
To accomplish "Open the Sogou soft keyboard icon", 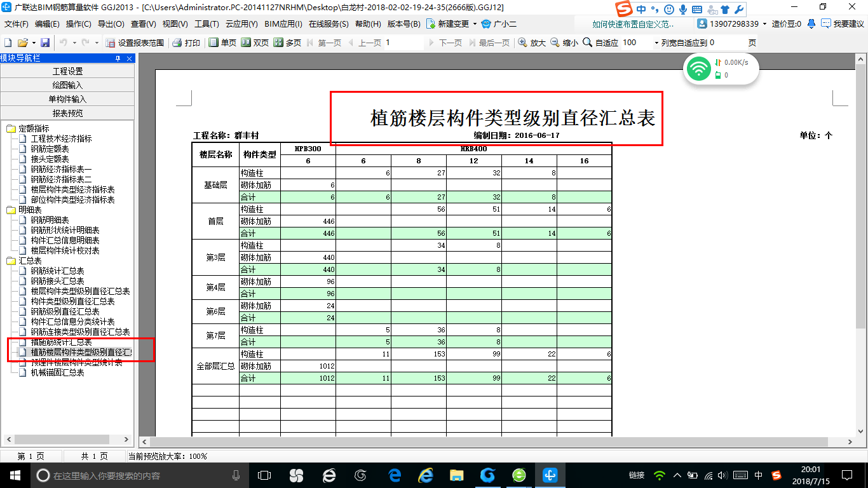I will (x=697, y=10).
